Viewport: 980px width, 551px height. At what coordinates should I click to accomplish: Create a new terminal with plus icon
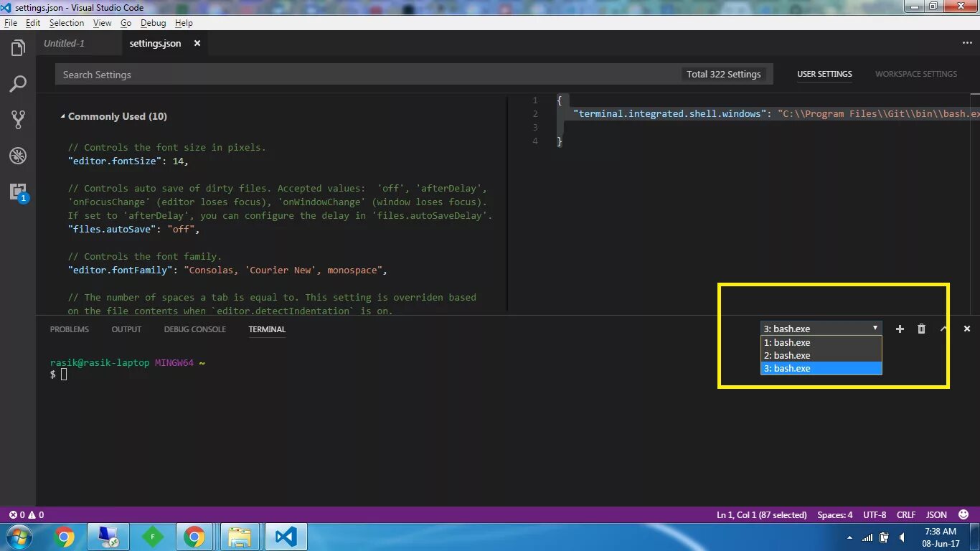pos(900,329)
